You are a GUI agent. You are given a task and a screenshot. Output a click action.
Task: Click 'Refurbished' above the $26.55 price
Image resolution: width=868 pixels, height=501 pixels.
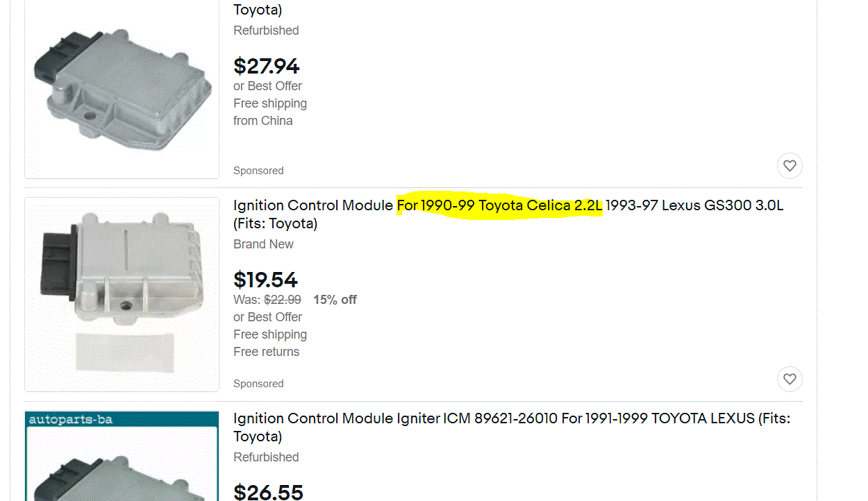coord(266,457)
